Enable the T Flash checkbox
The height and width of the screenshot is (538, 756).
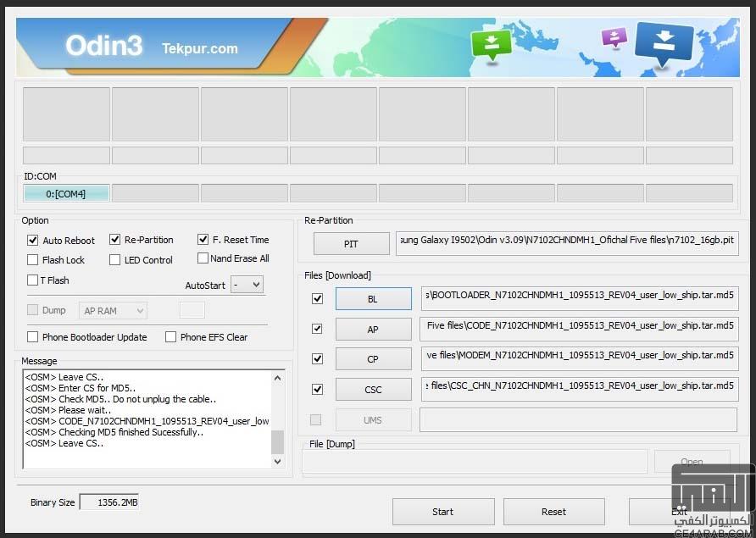[33, 280]
